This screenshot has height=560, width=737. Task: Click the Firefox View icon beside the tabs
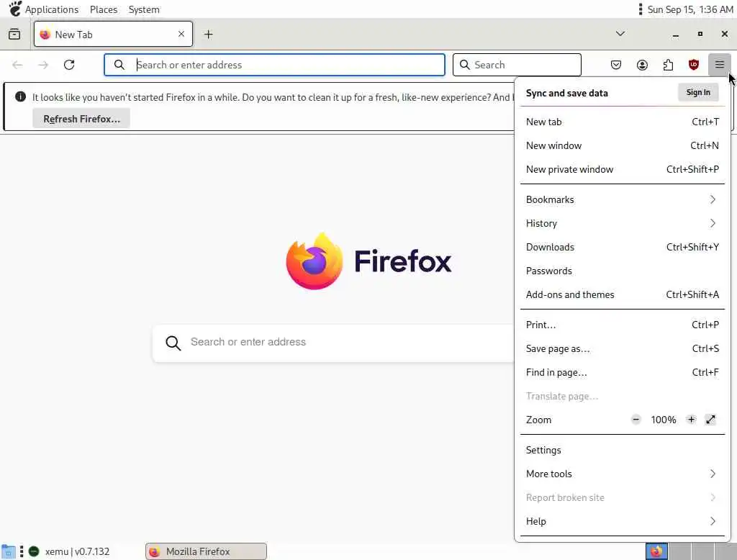click(x=14, y=35)
